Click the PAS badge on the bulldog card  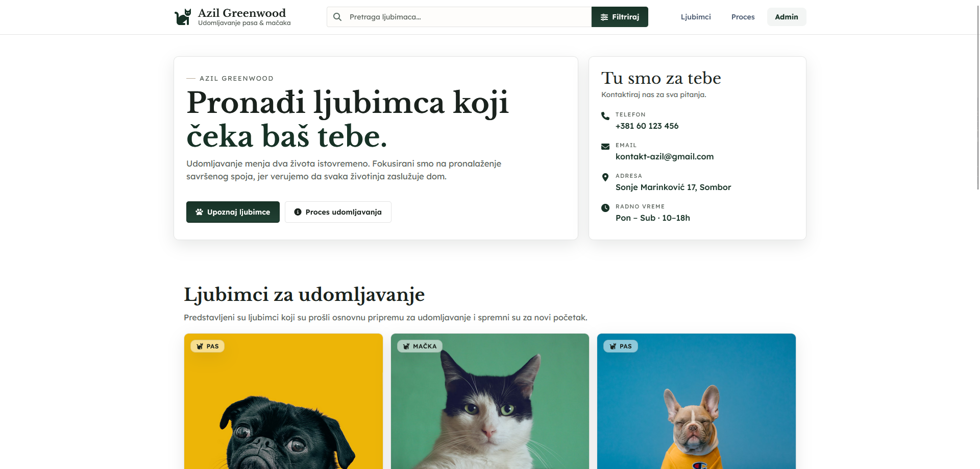click(621, 346)
